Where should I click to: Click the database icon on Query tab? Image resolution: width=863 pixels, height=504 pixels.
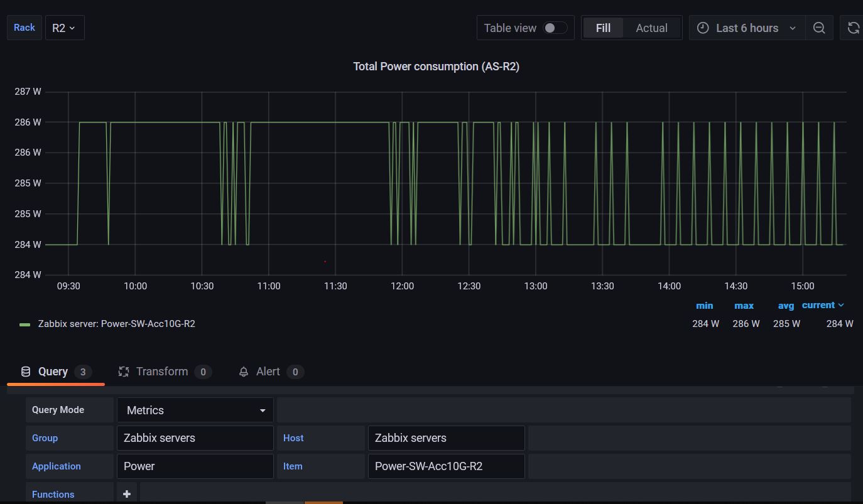[x=26, y=372]
